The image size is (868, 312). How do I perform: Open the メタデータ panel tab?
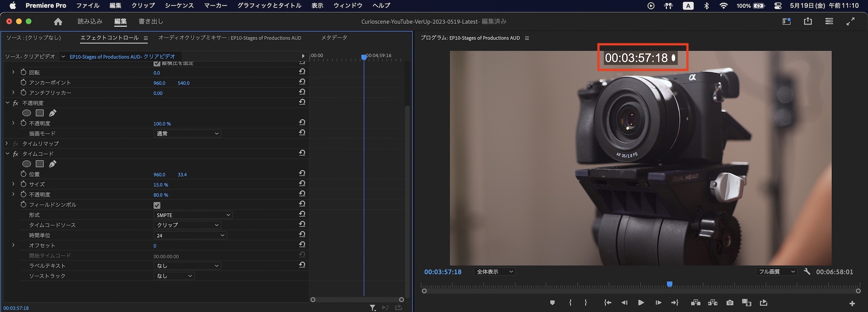point(334,38)
